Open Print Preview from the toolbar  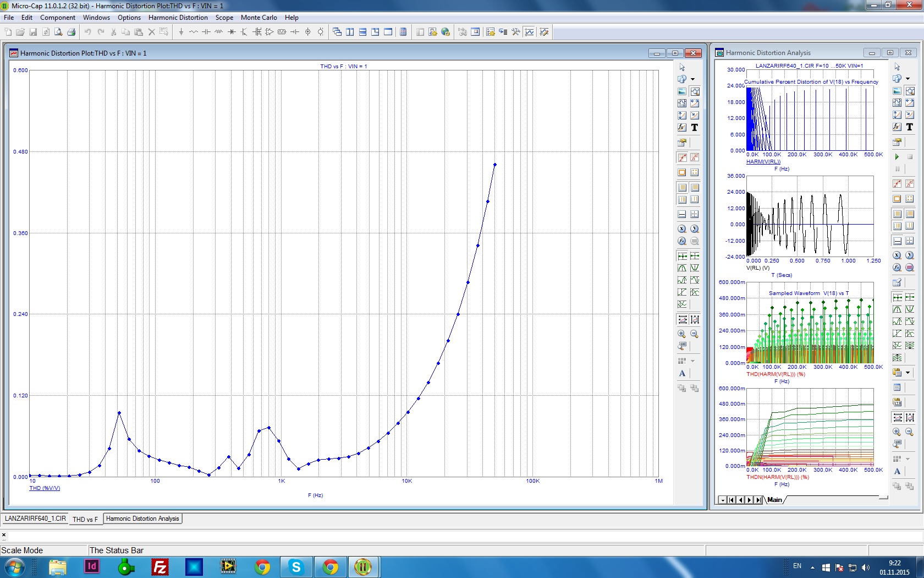pyautogui.click(x=58, y=32)
